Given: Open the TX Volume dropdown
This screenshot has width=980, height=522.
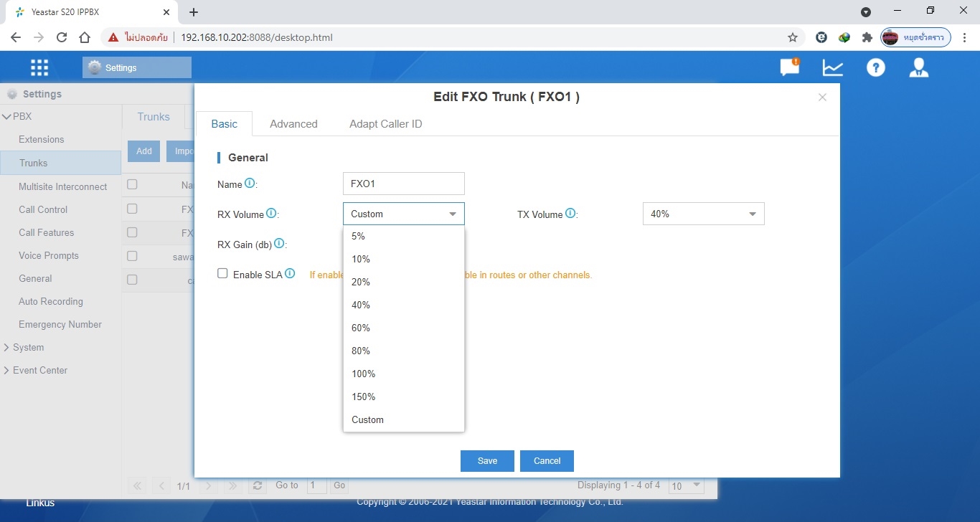Looking at the screenshot, I should click(703, 214).
